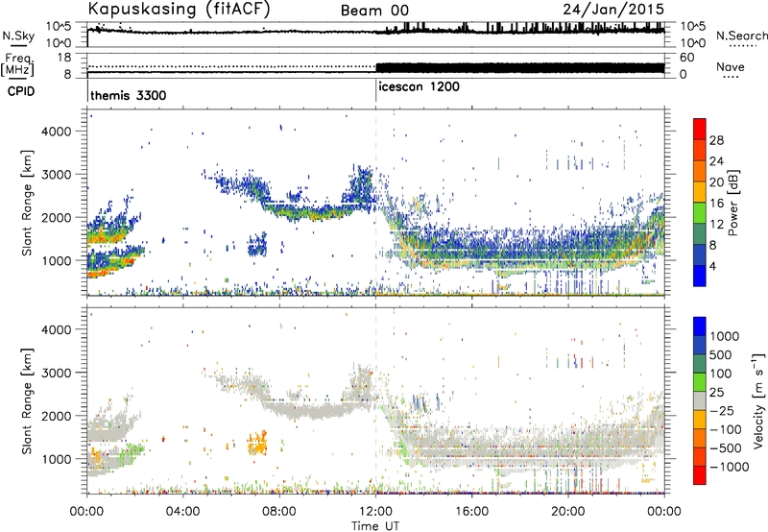Click the '4000' tick on power panel

(56, 132)
